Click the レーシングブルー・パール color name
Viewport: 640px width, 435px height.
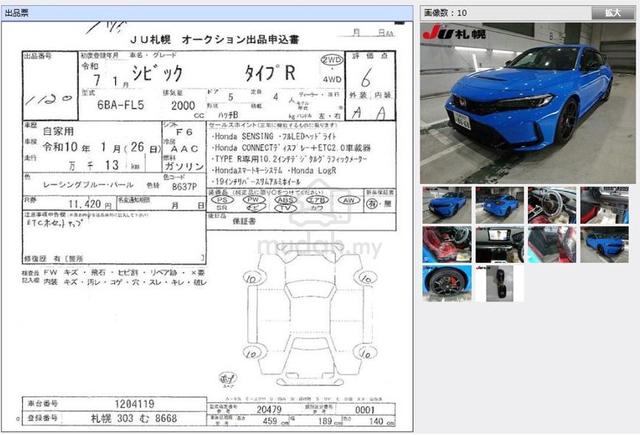click(88, 185)
